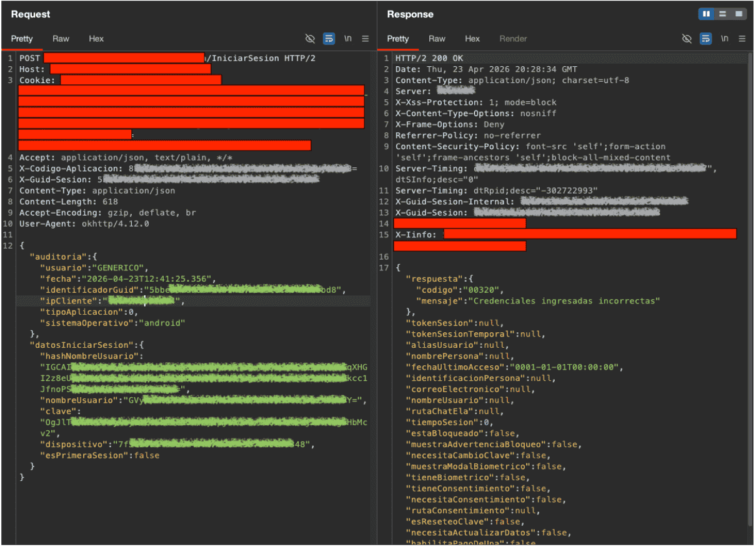
Task: Click the "necesitaActualizarDatos":false entry
Action: 489,533
